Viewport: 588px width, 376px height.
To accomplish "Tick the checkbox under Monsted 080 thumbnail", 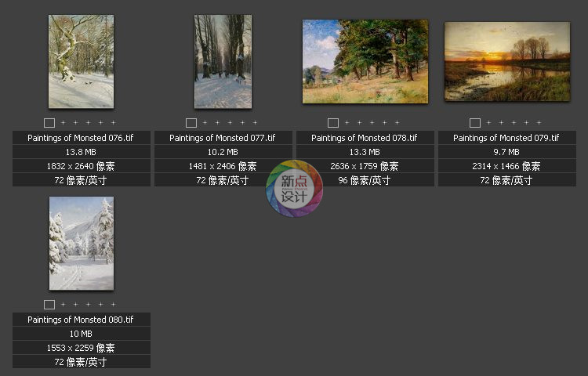I will [x=49, y=305].
